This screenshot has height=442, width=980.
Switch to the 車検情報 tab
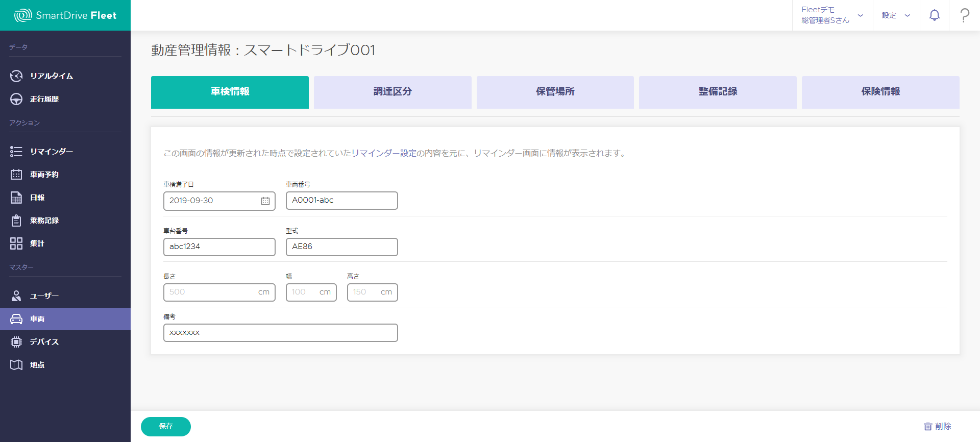pos(230,92)
